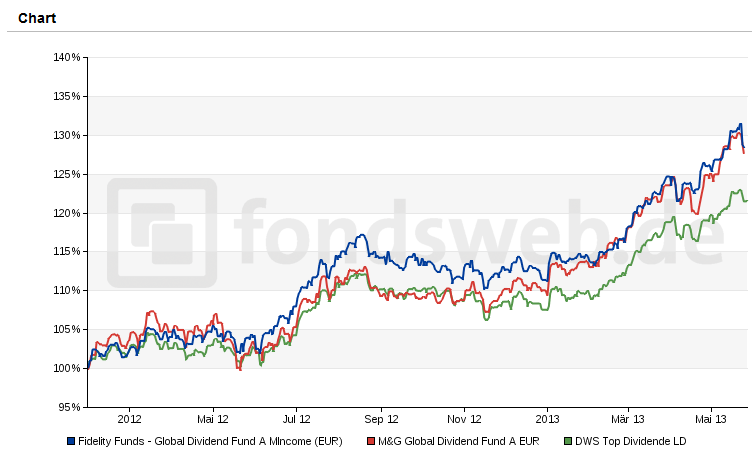Click the red M&G legend swatch
The height and width of the screenshot is (464, 752).
pos(371,441)
